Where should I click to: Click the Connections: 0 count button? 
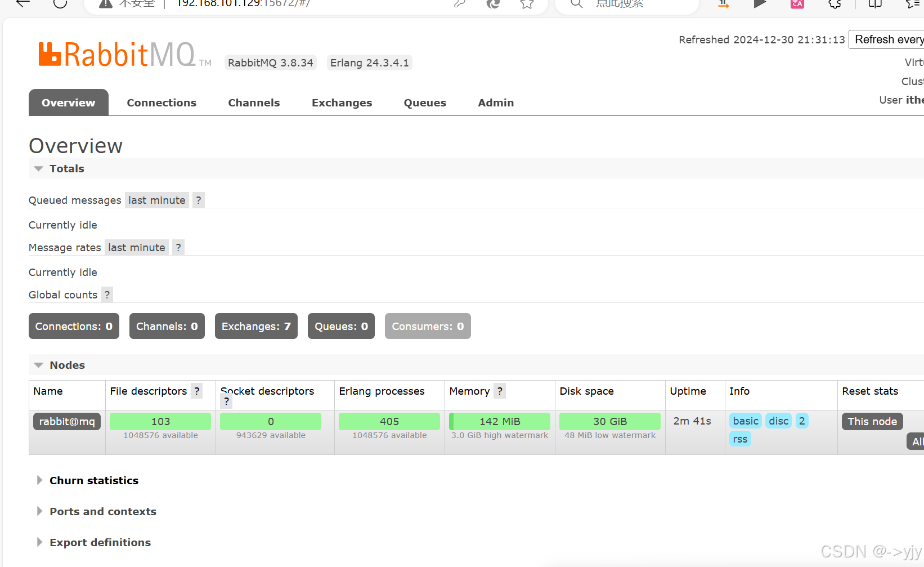74,326
